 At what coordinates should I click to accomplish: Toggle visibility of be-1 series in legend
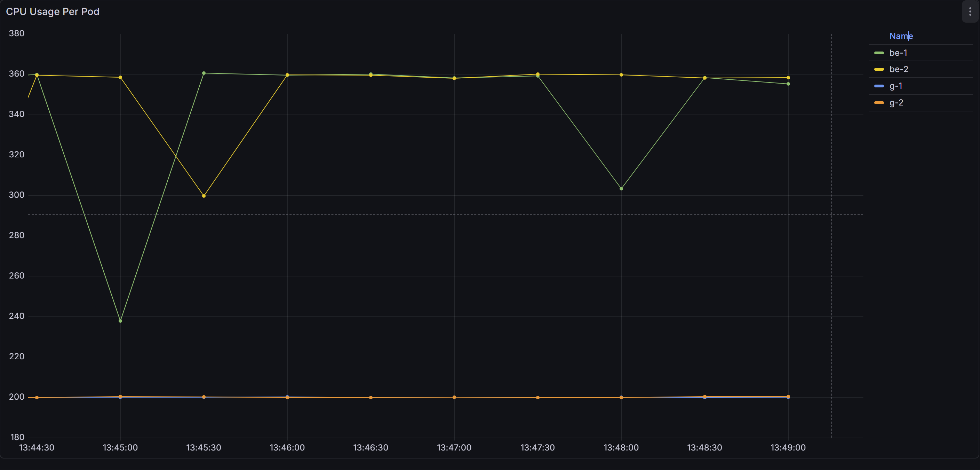(898, 53)
